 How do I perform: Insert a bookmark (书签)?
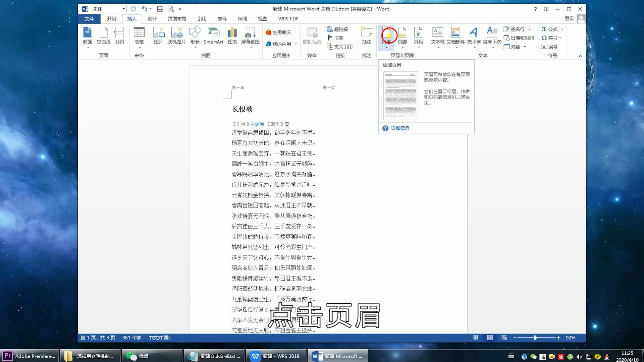click(335, 38)
